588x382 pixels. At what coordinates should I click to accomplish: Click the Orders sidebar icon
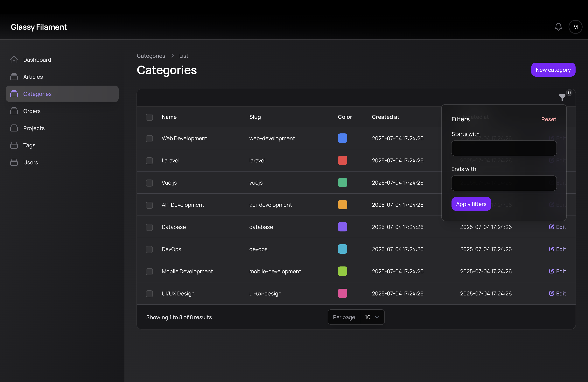[14, 111]
